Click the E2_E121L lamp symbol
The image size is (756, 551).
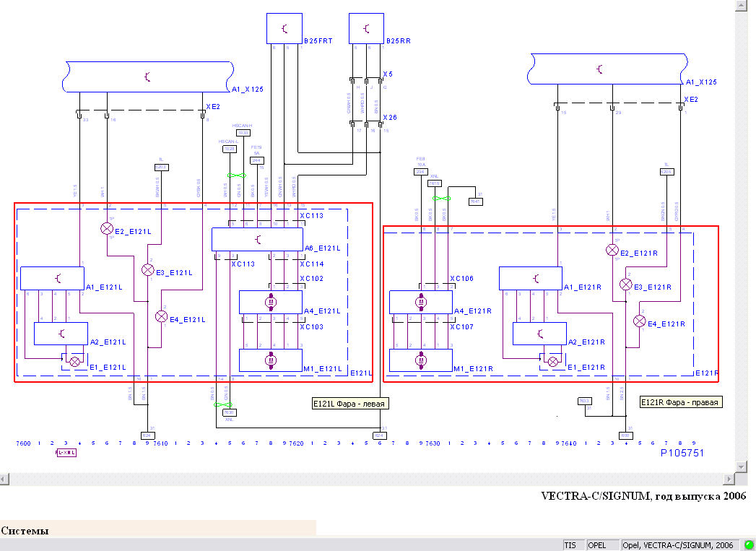[107, 228]
